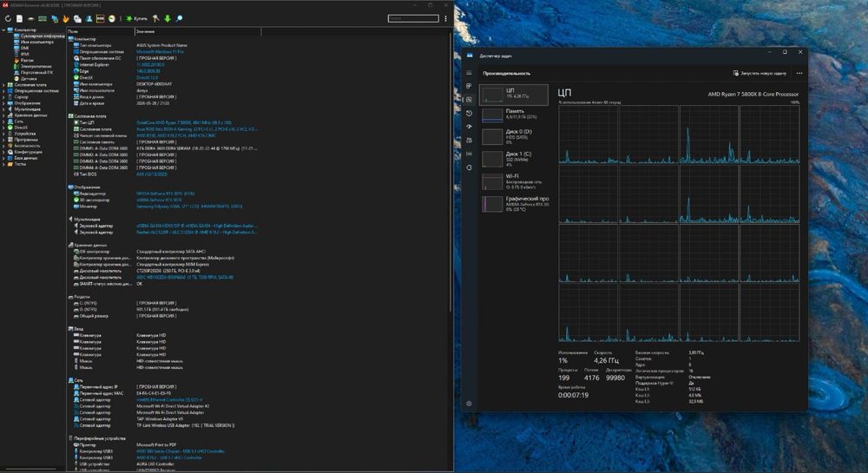This screenshot has width=868, height=473.
Task: Click Запустить новую задачу in Task Manager
Action: pyautogui.click(x=759, y=73)
